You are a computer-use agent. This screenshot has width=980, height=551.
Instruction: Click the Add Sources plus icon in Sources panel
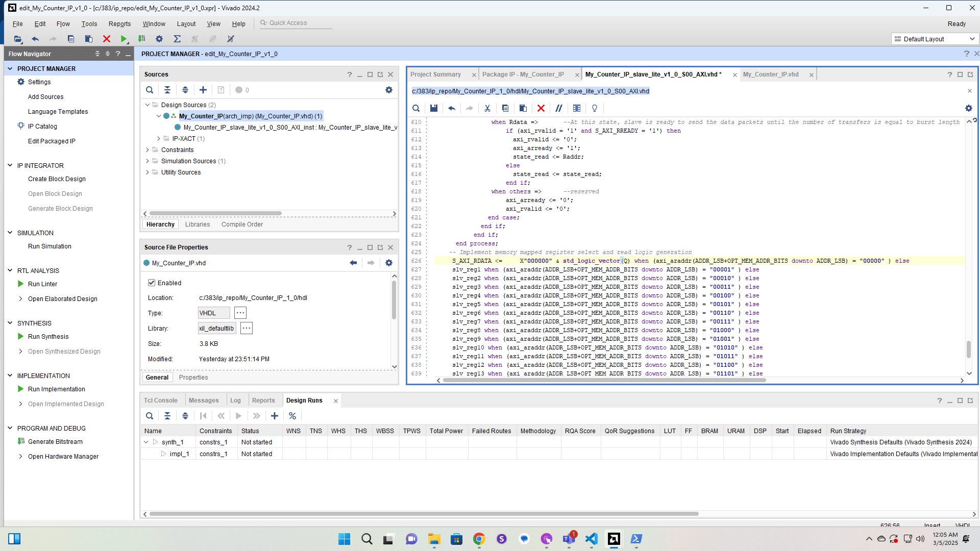click(203, 90)
